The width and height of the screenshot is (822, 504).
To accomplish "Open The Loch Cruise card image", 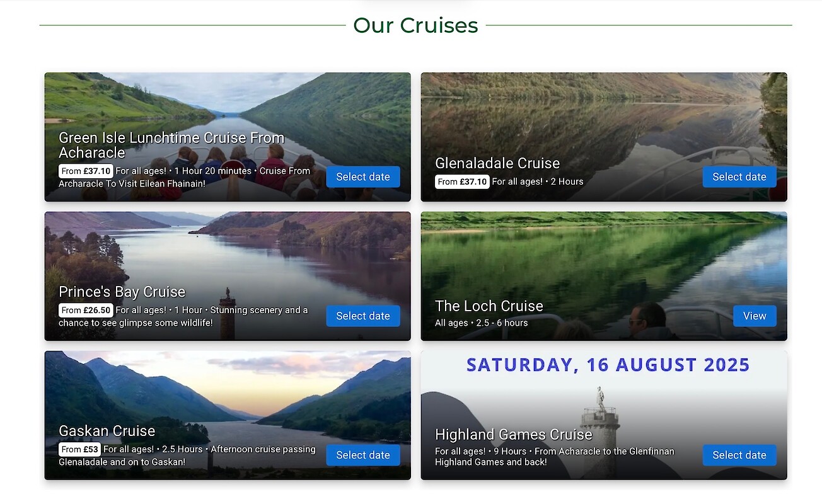I will tap(603, 252).
